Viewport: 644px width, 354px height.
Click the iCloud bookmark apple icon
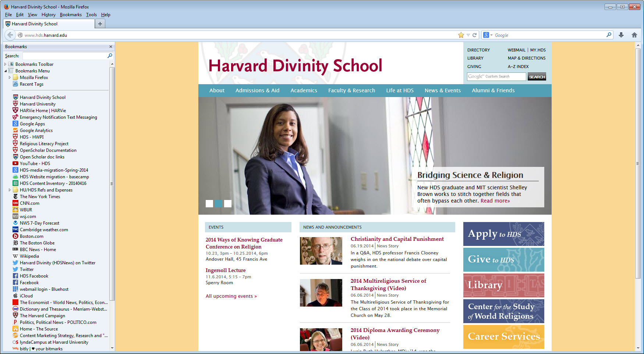(15, 296)
